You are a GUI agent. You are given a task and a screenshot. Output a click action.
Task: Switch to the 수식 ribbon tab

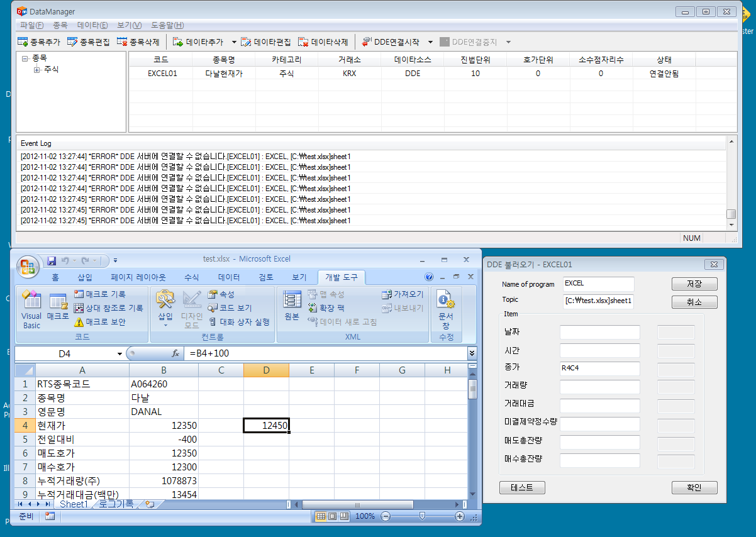[x=191, y=277]
